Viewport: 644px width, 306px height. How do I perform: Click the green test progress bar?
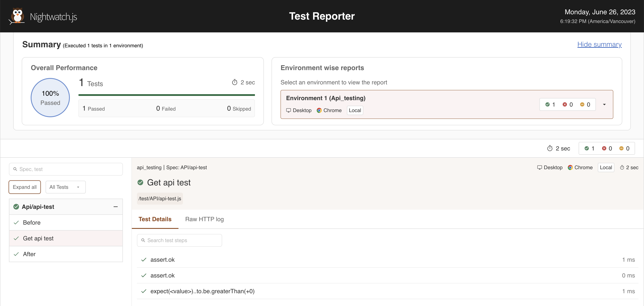[x=167, y=95]
